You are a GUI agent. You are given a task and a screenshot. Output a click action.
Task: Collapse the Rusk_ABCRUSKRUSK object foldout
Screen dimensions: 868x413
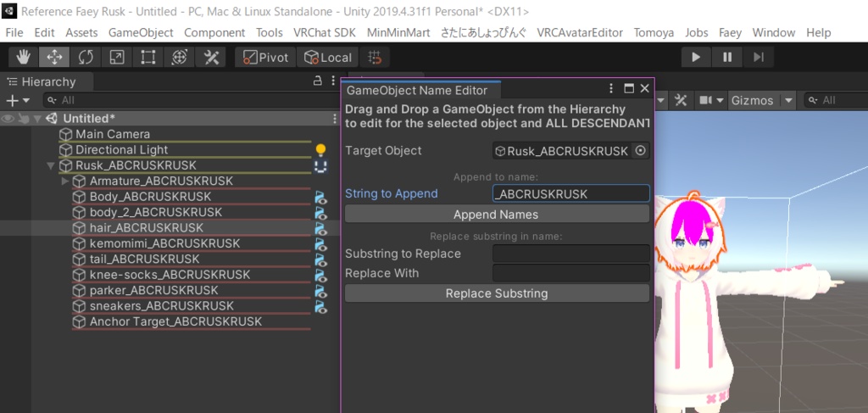click(51, 165)
